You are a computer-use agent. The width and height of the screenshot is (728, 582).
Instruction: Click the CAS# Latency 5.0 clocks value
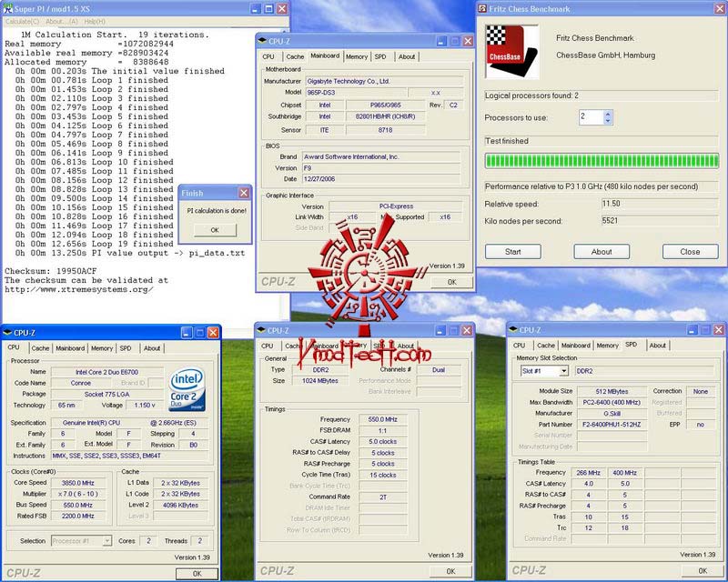point(383,441)
